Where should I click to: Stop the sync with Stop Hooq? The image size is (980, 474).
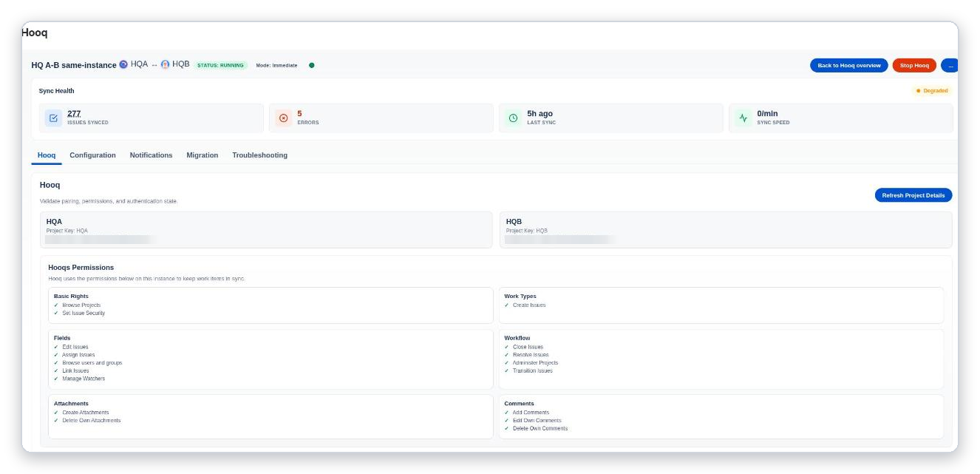914,65
